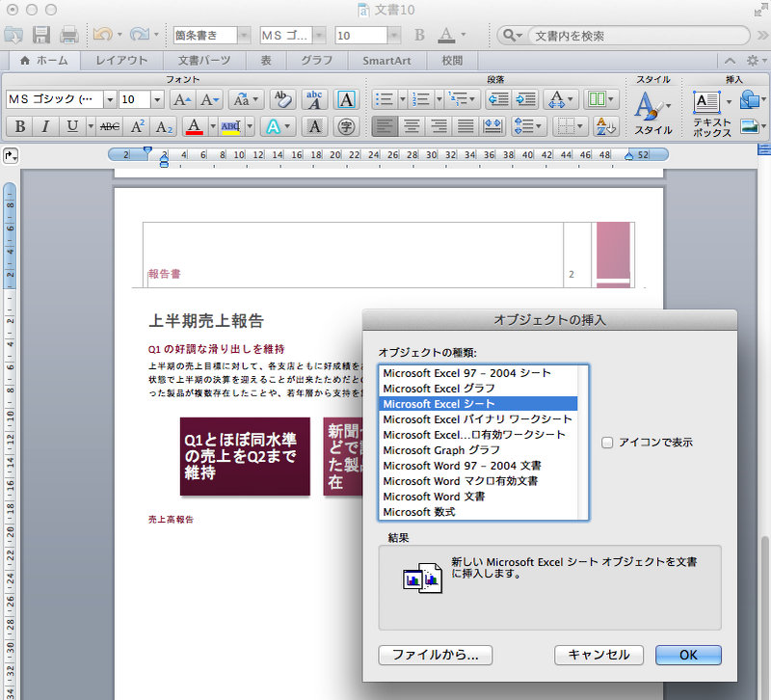Open the 表 tab
The width and height of the screenshot is (771, 700).
point(266,61)
